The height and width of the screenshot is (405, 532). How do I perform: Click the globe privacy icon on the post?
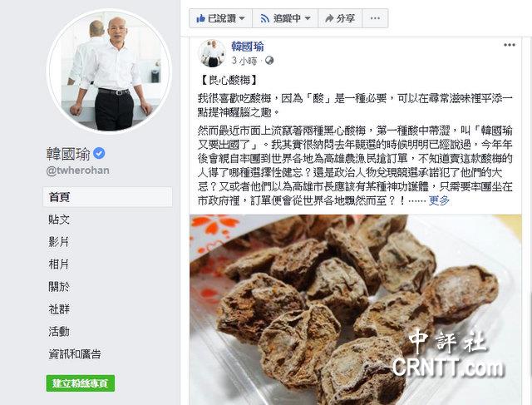coord(269,61)
